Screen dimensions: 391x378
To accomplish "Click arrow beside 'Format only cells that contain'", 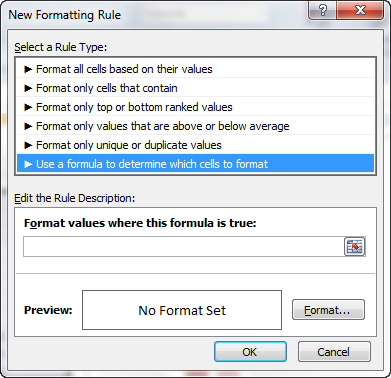I will pos(28,88).
